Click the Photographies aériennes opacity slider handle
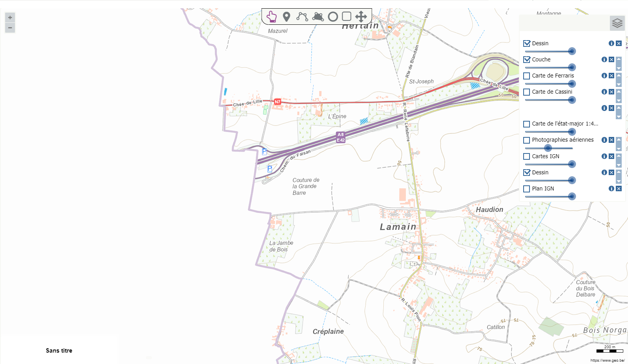The image size is (628, 364). tap(548, 148)
